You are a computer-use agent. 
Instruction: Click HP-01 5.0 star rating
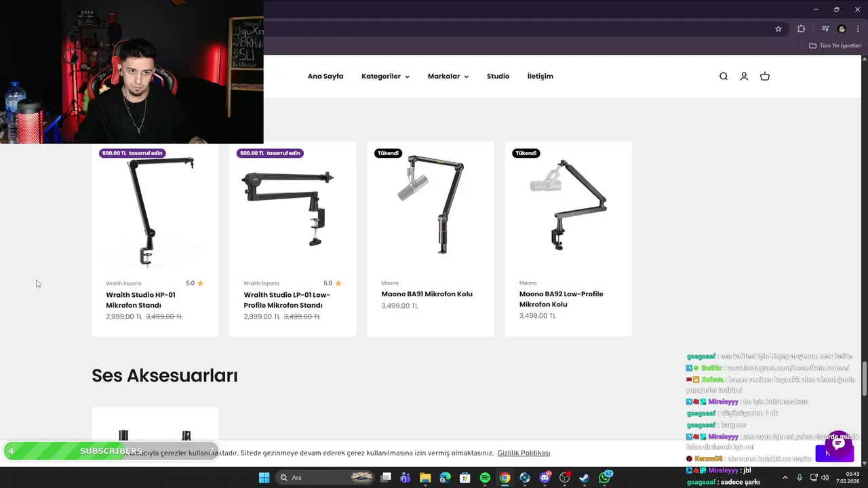click(x=195, y=283)
